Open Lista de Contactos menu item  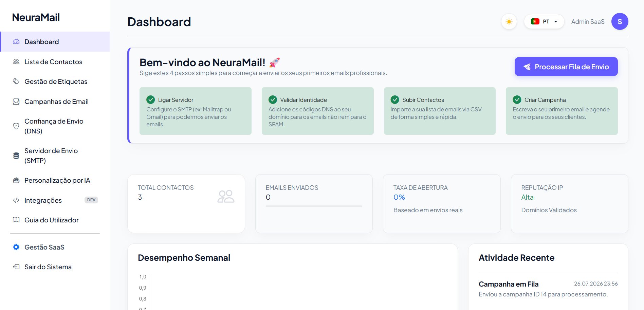pyautogui.click(x=55, y=62)
